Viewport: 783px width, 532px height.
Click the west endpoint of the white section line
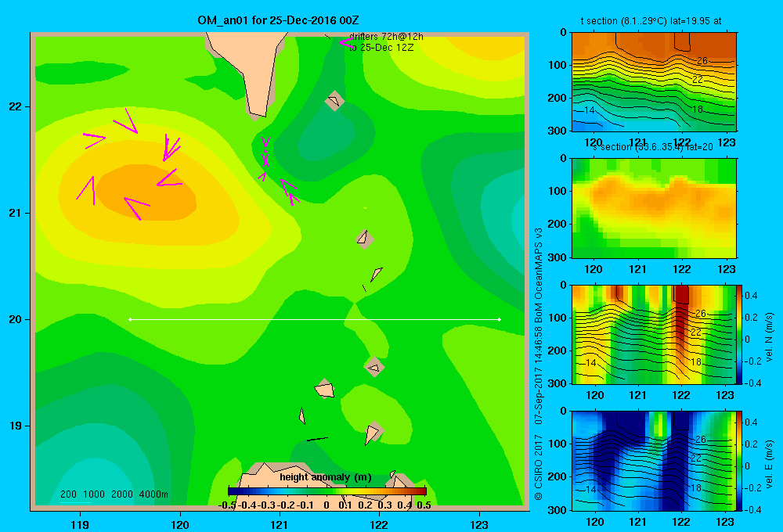point(130,319)
